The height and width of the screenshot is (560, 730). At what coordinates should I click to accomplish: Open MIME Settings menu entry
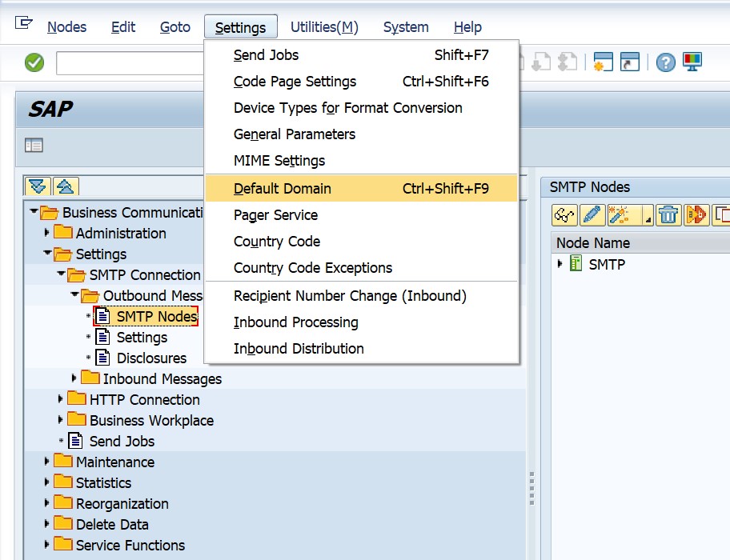coord(361,161)
